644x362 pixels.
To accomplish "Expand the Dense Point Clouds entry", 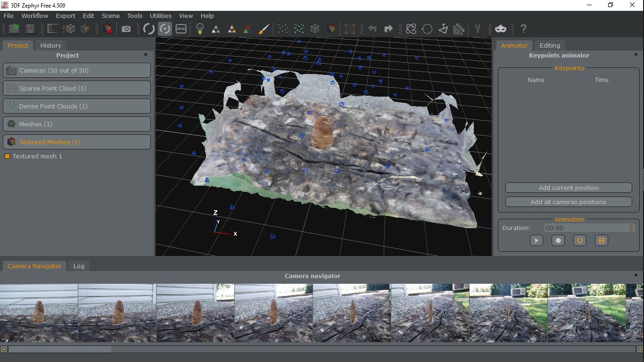I will (x=76, y=106).
